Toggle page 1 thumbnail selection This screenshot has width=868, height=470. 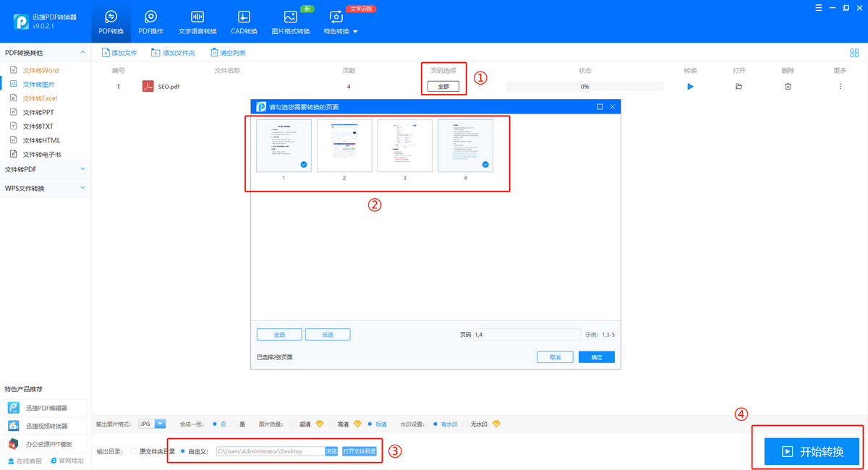click(x=284, y=145)
